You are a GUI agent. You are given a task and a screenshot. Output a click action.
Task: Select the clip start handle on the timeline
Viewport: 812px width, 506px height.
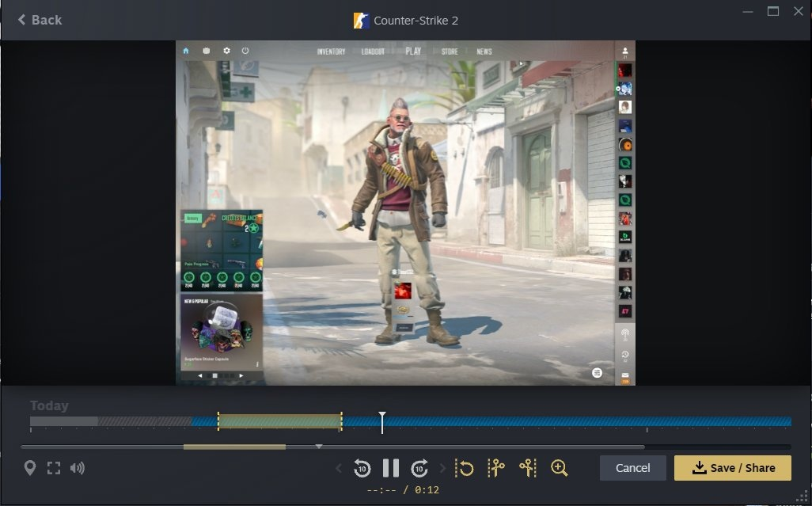(x=218, y=421)
